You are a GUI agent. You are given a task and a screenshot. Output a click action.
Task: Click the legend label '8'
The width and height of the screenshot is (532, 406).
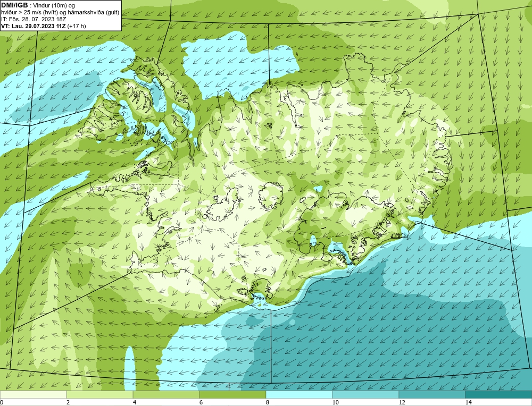click(x=268, y=402)
